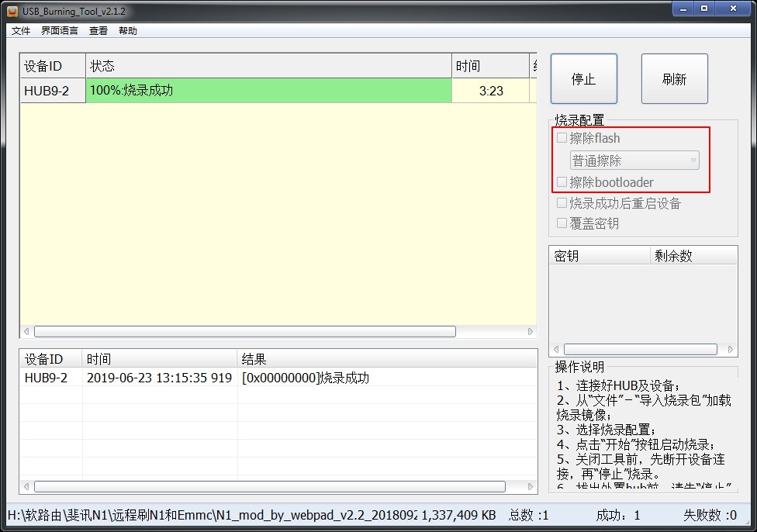Click the key list right scroll arrow
This screenshot has height=532, width=757.
click(x=731, y=349)
